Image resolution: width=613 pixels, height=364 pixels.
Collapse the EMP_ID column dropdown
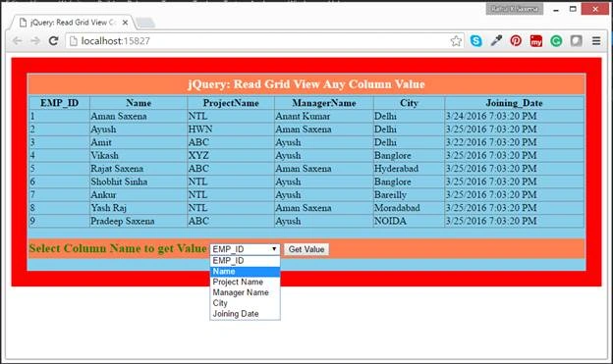[245, 249]
